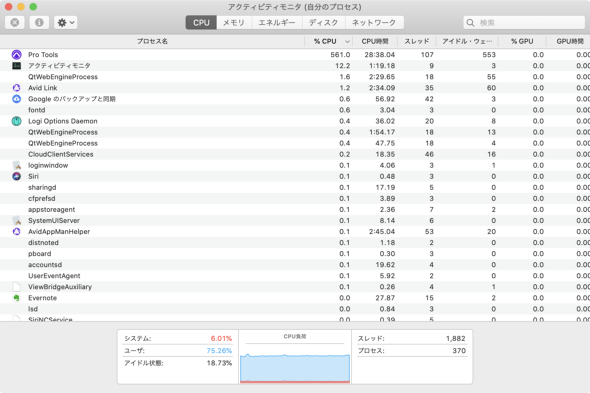
Task: Select the SystemUIServer process name
Action: [x=54, y=221]
